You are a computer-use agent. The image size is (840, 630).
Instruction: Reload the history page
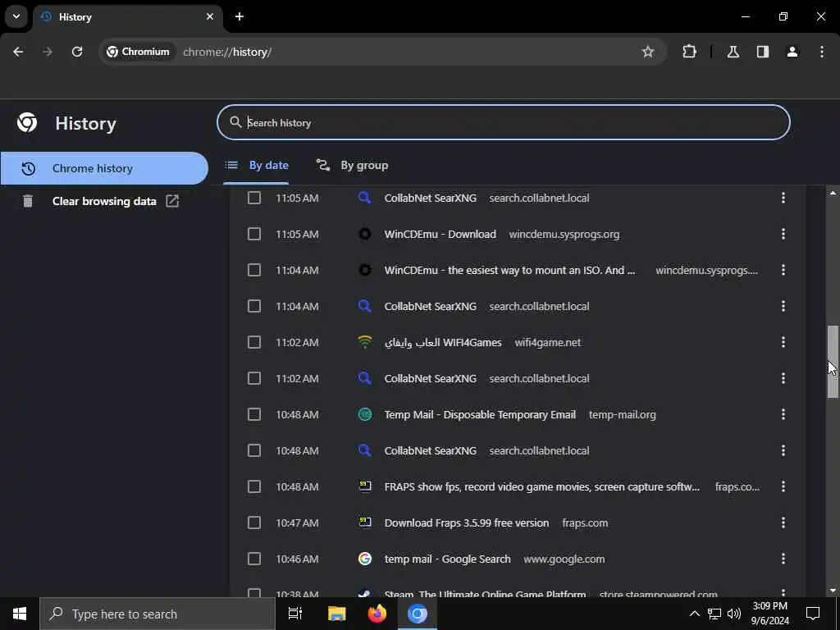tap(77, 52)
